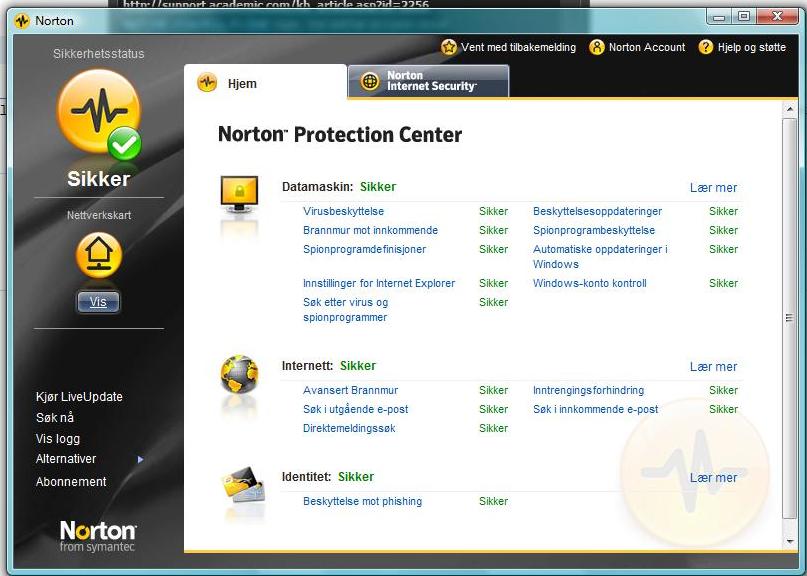Maximize the Norton window
The width and height of the screenshot is (807, 576).
click(x=744, y=17)
